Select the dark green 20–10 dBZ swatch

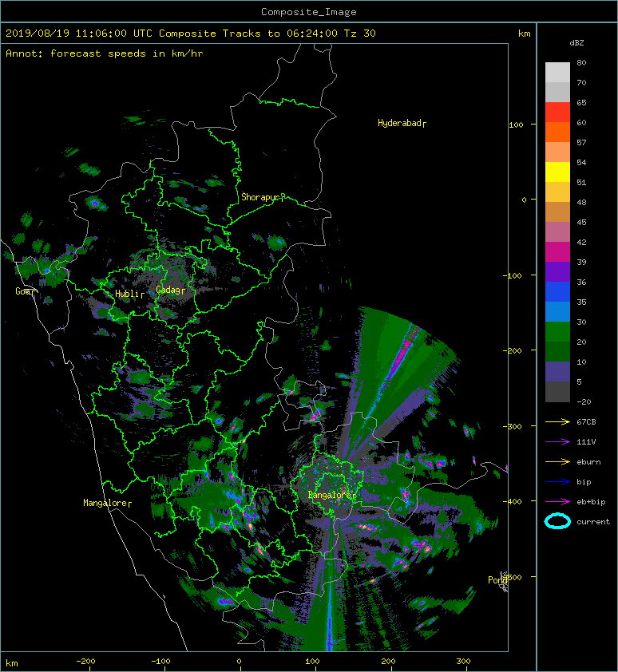[557, 351]
